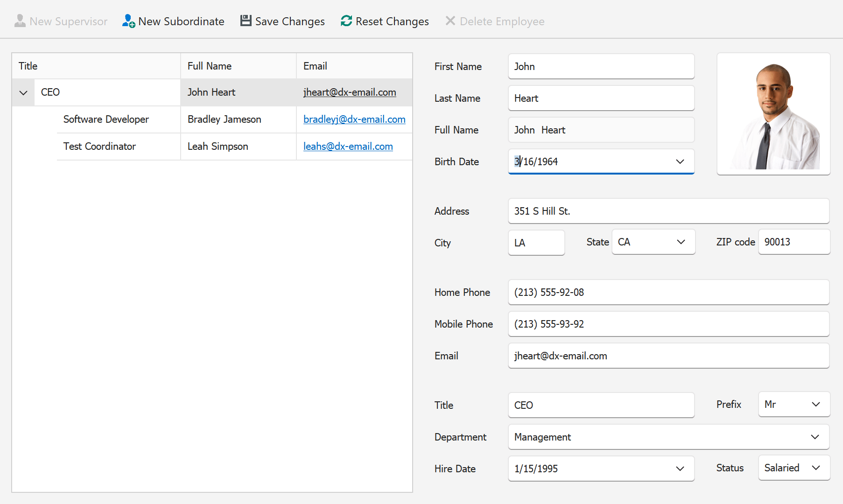
Task: Open the State dropdown
Action: point(681,242)
